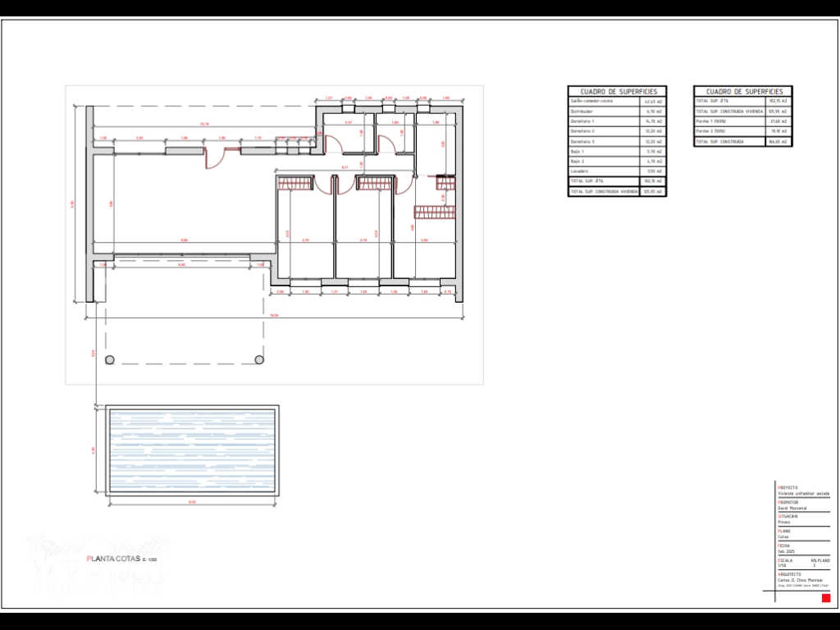Click the right CUADRO DE SUPERFICIES header
This screenshot has height=630, width=840.
[x=743, y=92]
